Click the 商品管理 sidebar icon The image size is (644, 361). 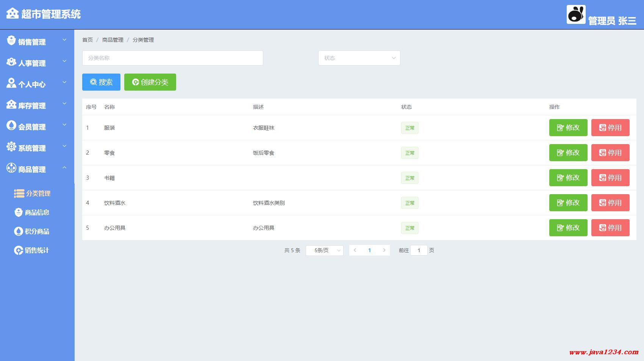point(11,168)
